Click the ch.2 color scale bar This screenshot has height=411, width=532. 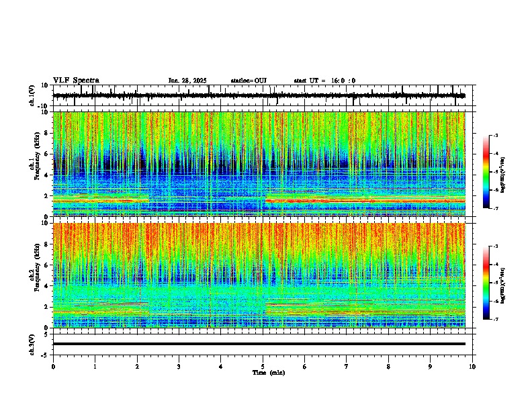[x=486, y=283]
